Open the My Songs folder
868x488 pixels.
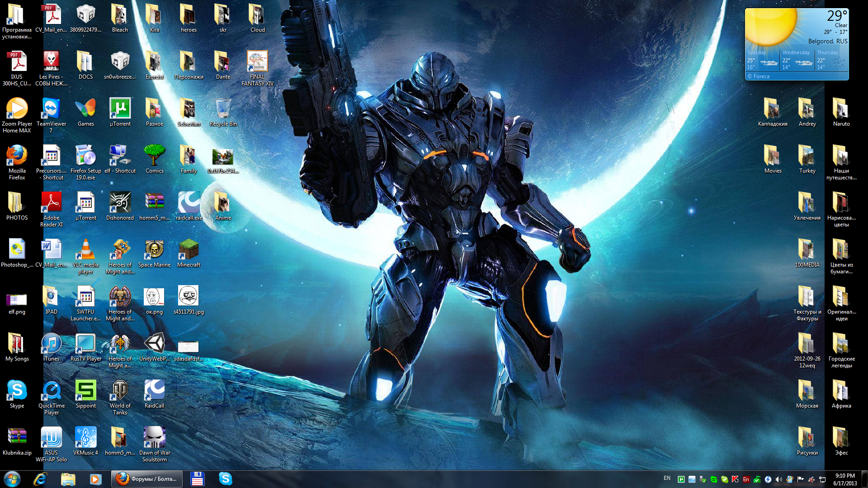pyautogui.click(x=17, y=343)
